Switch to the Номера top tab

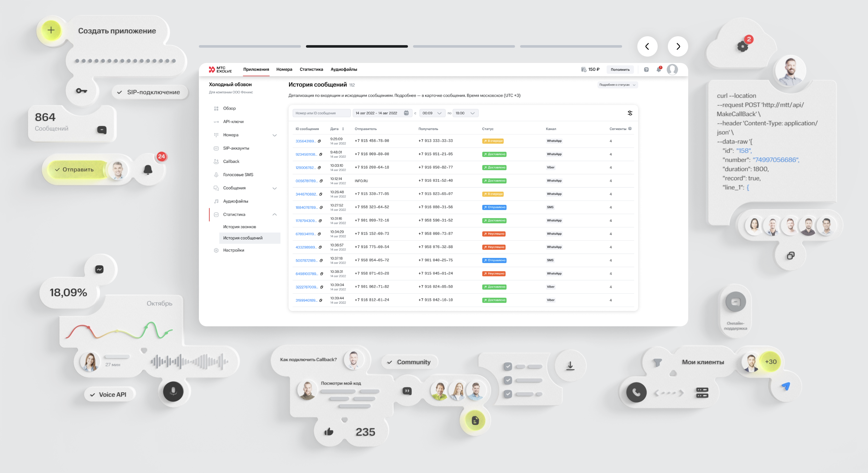284,69
